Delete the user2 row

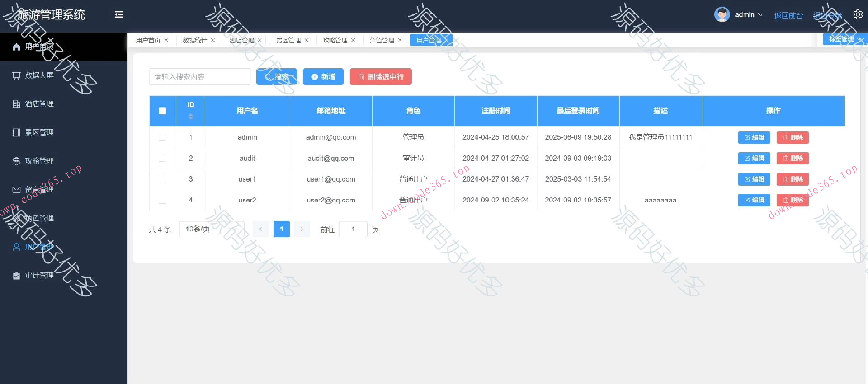coord(793,200)
